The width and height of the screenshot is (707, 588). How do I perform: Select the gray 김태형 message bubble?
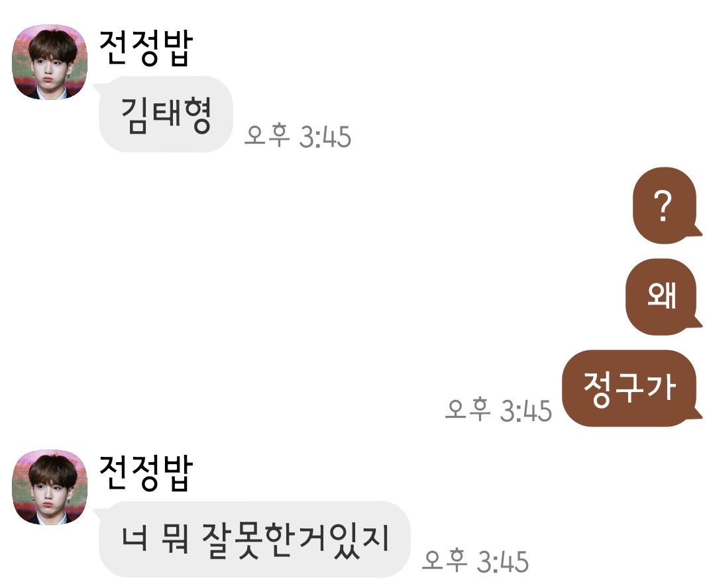[166, 115]
